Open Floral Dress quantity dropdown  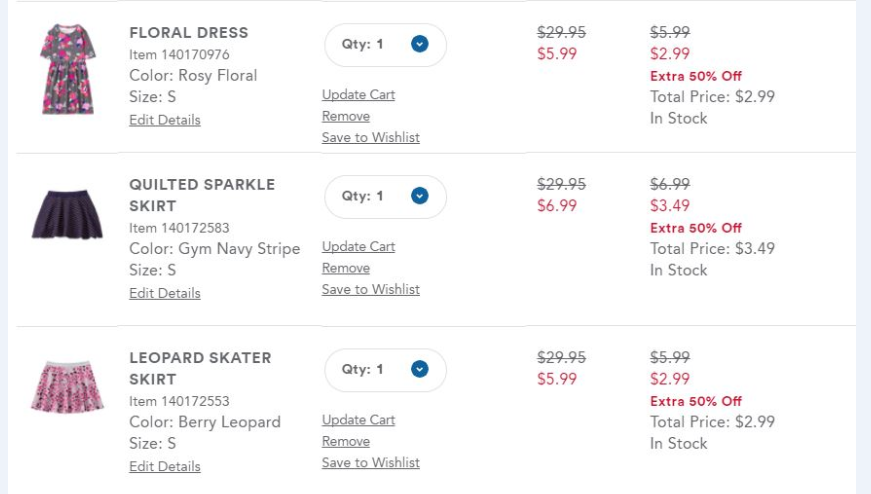[x=385, y=45]
